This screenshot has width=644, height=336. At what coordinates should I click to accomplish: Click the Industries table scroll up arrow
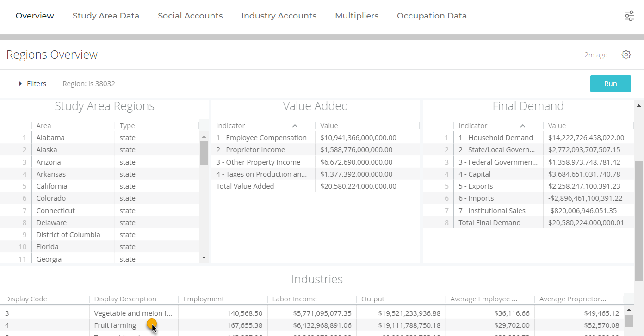[629, 310]
